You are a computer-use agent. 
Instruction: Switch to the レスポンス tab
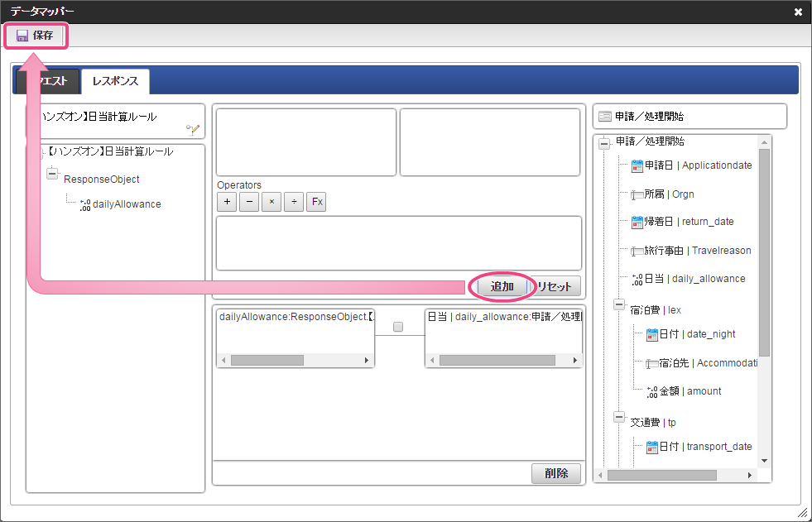point(116,81)
